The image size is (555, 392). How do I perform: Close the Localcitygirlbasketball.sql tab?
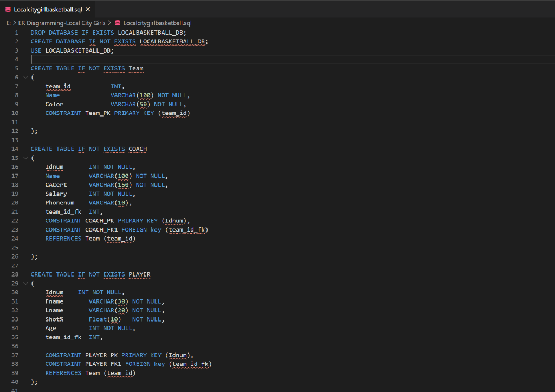88,9
